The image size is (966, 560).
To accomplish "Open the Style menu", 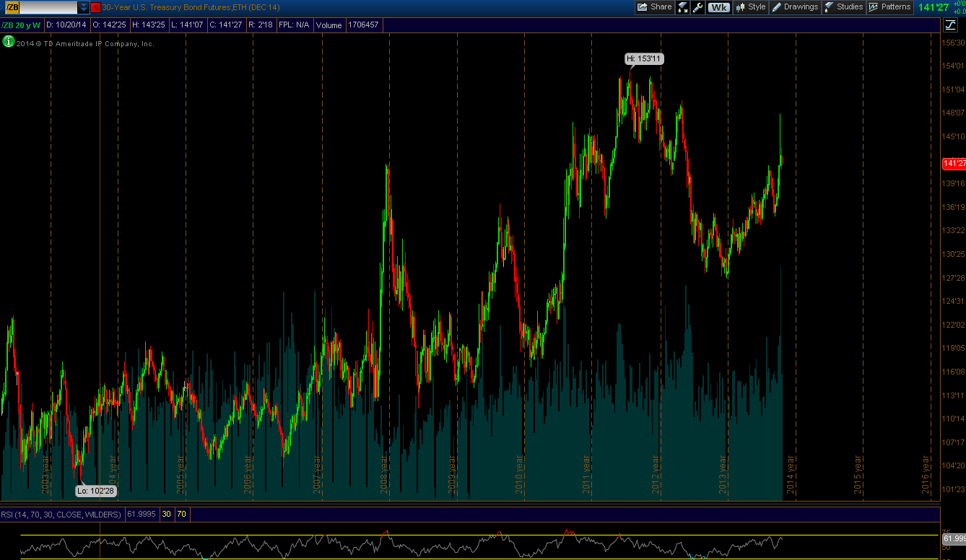I will [750, 7].
